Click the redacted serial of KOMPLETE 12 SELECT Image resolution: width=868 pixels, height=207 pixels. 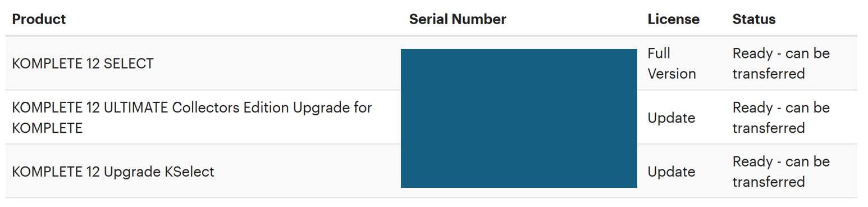click(x=519, y=70)
